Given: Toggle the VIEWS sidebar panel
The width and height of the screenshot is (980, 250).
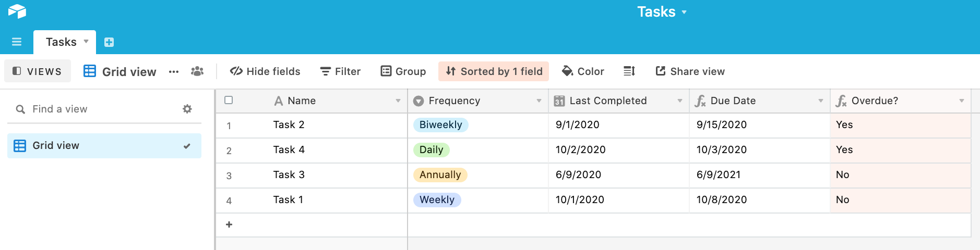Looking at the screenshot, I should [38, 71].
